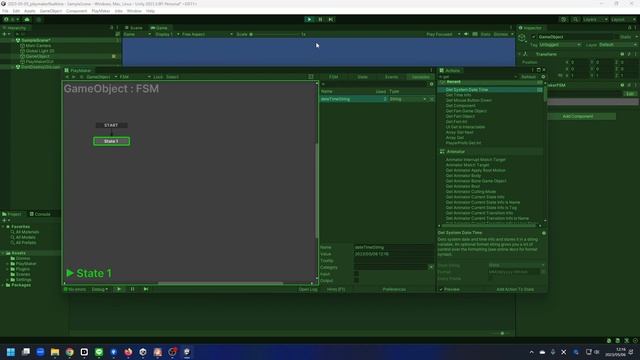Open action help icon for Get System Date Time
Image resolution: width=640 pixels, height=360 pixels.
[543, 233]
